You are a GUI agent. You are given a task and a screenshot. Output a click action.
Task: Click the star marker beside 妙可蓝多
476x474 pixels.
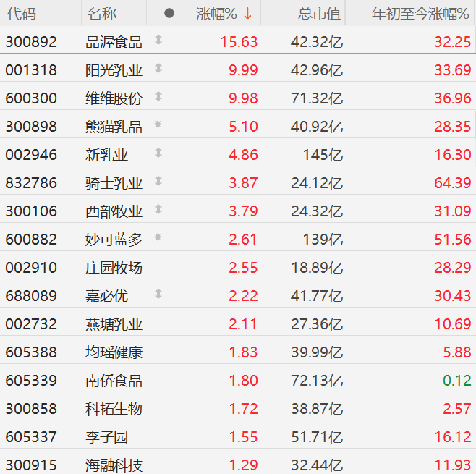click(x=158, y=237)
